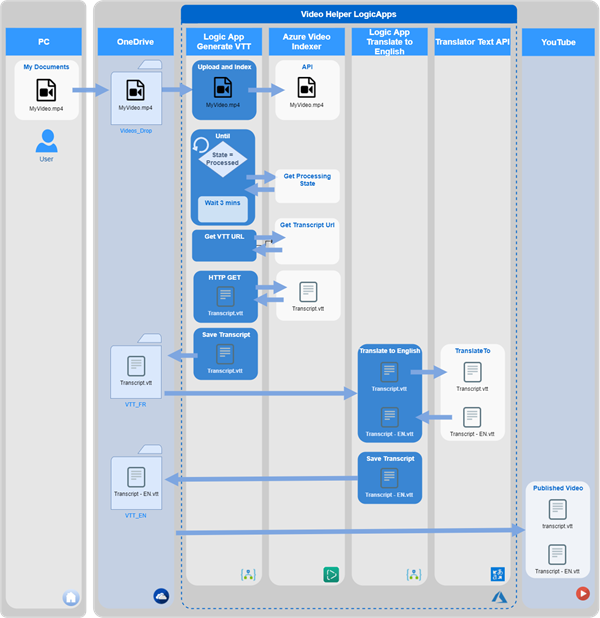Select Transcript.vtt document in Azure Video Indexer column
The height and width of the screenshot is (618, 600).
click(308, 292)
